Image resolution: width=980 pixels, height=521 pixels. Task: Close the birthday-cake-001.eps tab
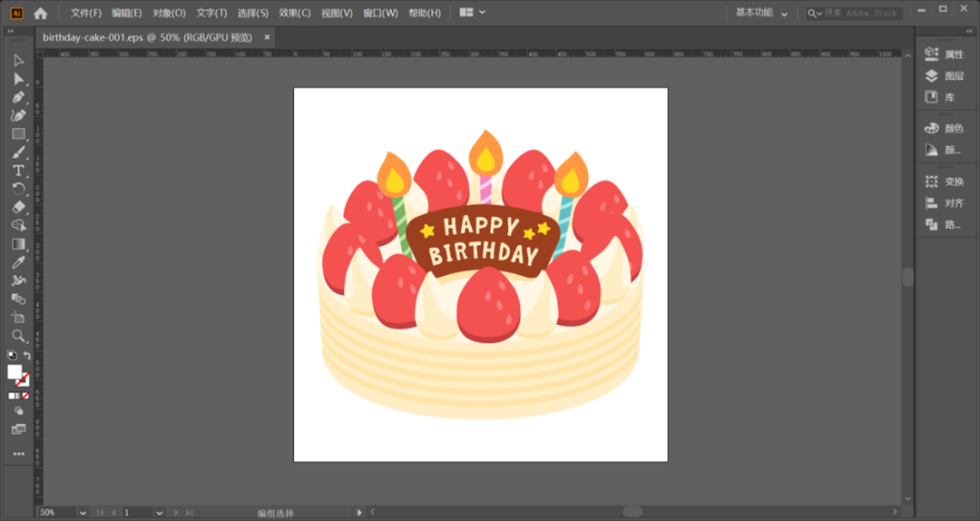click(267, 37)
